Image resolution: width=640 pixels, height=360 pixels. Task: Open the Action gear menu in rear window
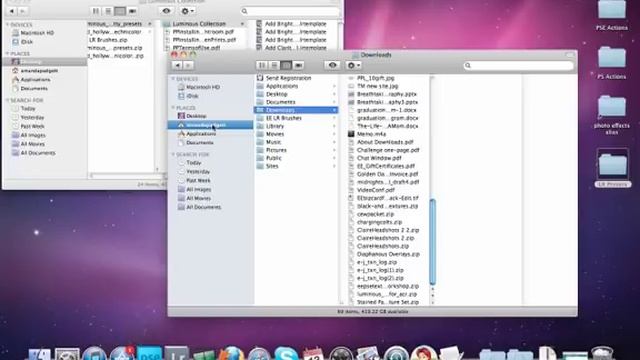pos(187,11)
